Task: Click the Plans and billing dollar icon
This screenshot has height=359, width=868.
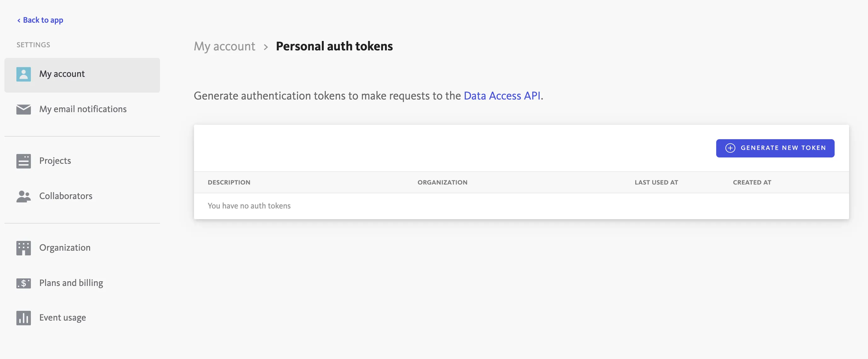Action: pos(23,283)
